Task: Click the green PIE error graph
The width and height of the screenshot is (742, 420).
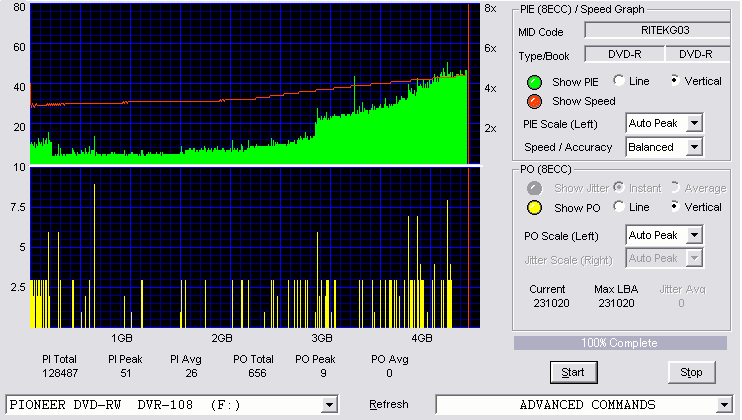Action: 255,84
